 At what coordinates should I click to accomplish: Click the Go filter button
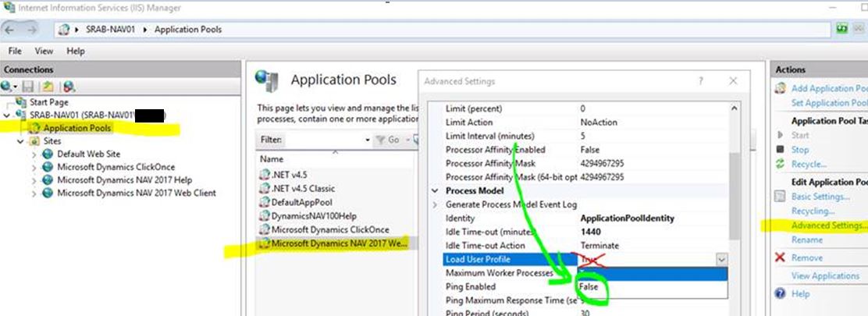[x=389, y=140]
